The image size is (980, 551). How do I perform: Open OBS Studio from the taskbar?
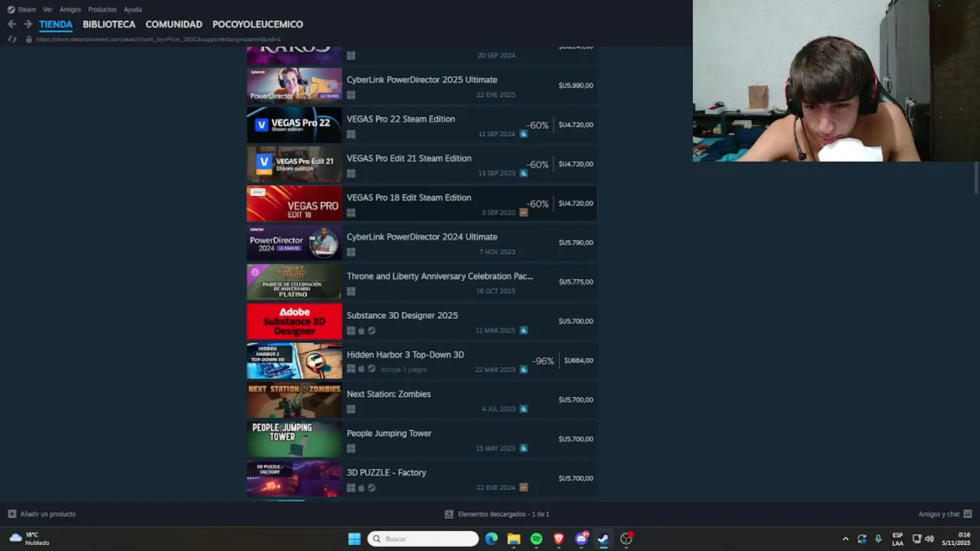click(626, 539)
